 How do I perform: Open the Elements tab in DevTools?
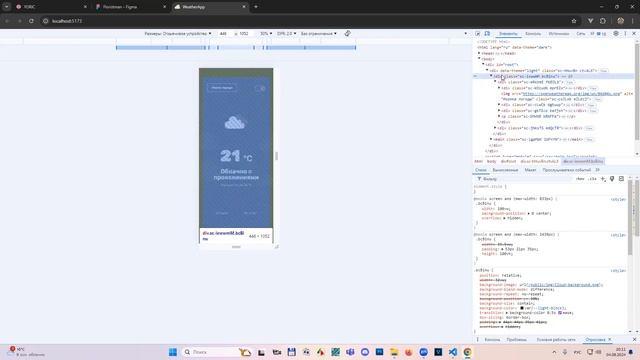[x=508, y=33]
